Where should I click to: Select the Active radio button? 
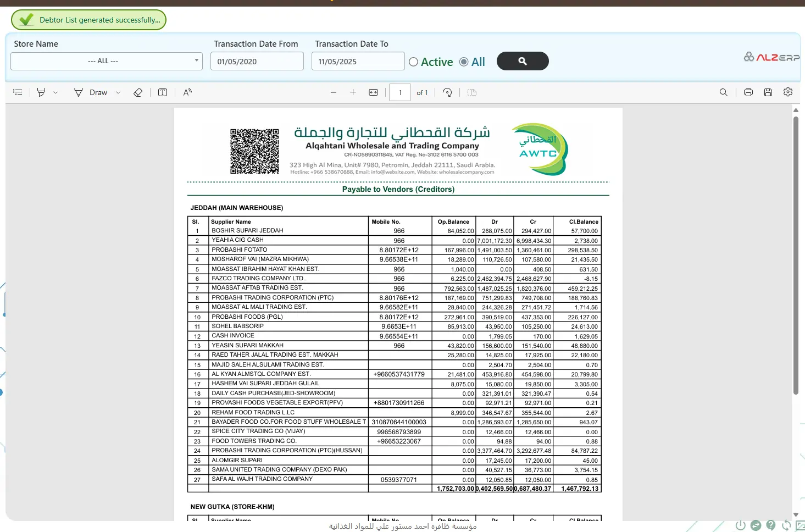[414, 62]
